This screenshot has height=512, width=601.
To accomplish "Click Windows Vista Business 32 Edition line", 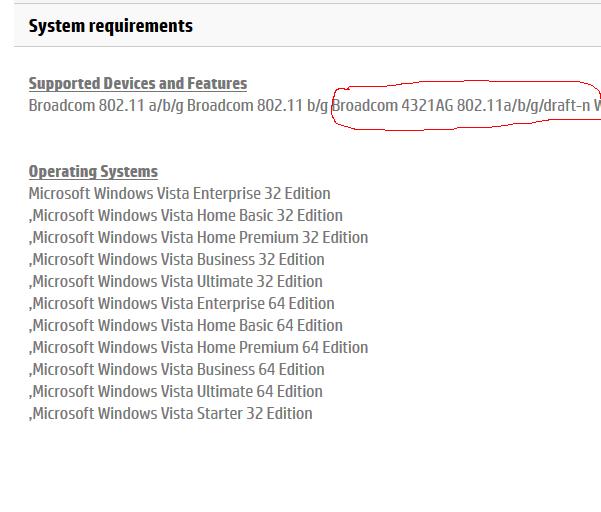I will [178, 260].
